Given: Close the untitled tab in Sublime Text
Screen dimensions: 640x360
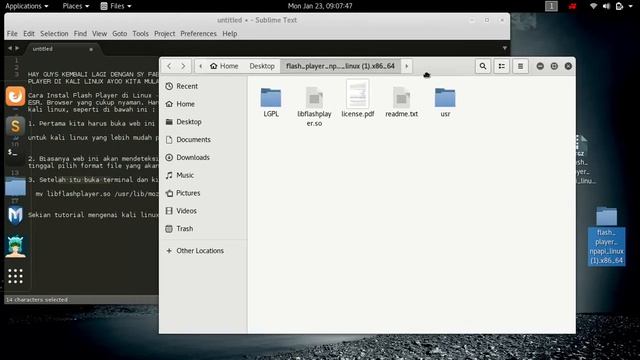Looking at the screenshot, I should click(x=91, y=49).
